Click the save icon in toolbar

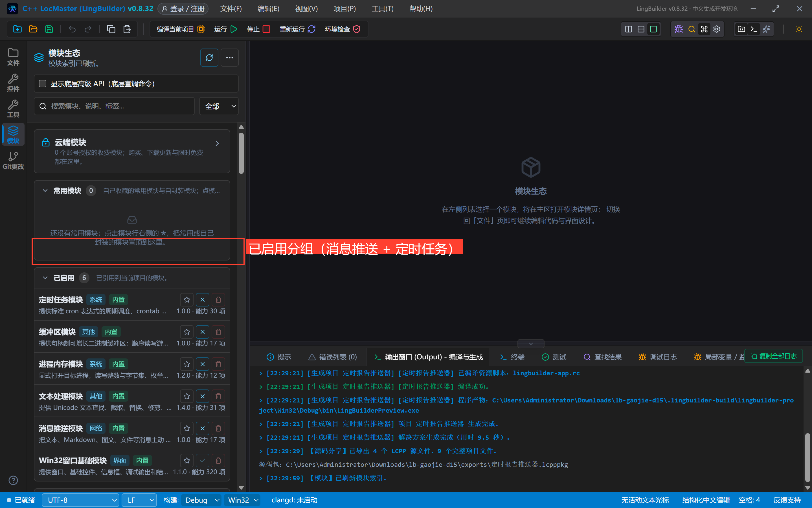(49, 29)
